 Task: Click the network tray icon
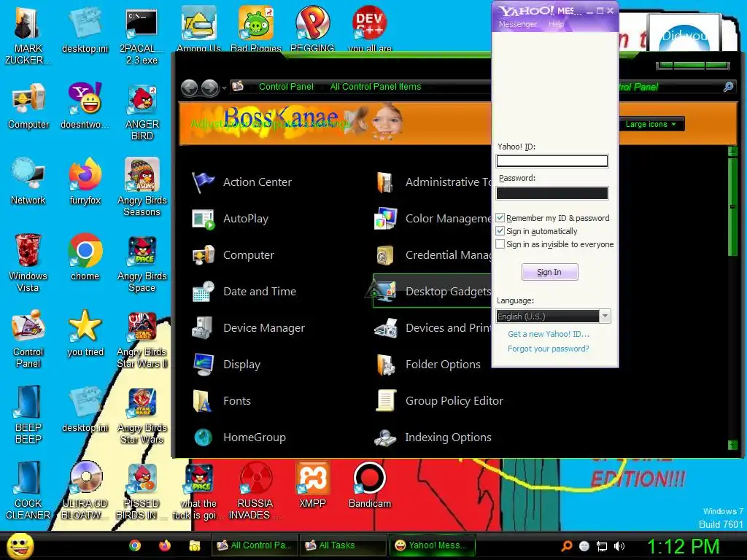(x=602, y=546)
